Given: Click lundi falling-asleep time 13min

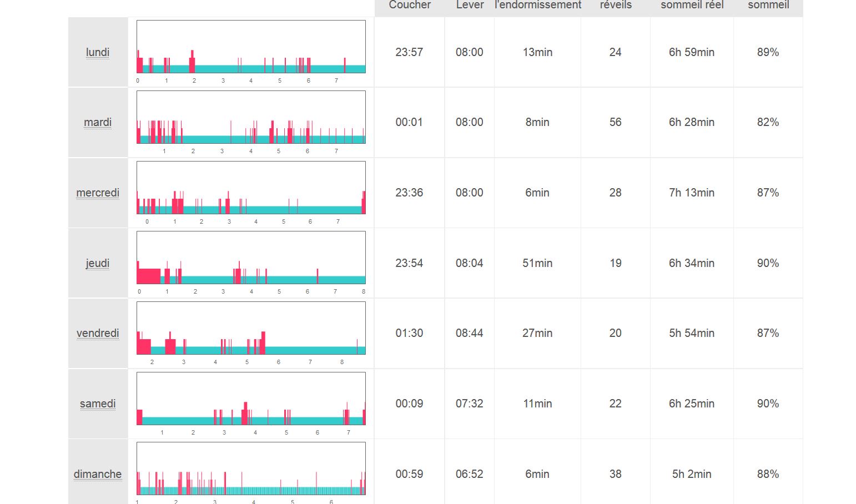Looking at the screenshot, I should click(537, 52).
